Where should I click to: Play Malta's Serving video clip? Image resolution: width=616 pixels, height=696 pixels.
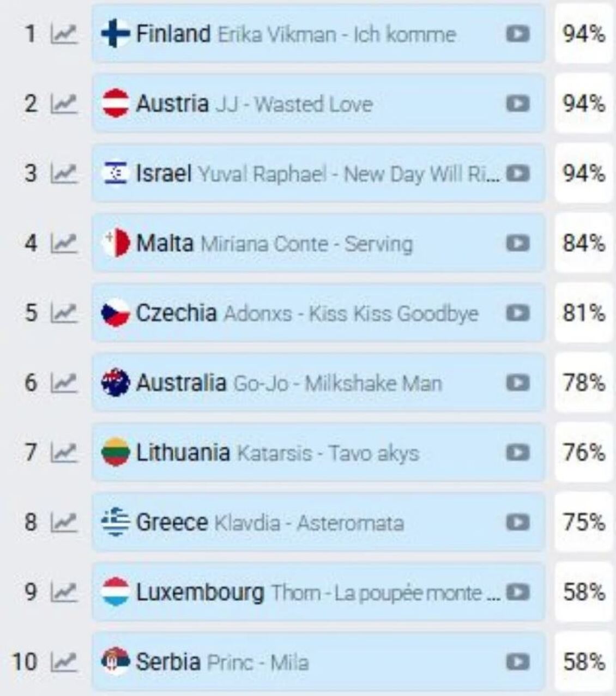pyautogui.click(x=517, y=243)
